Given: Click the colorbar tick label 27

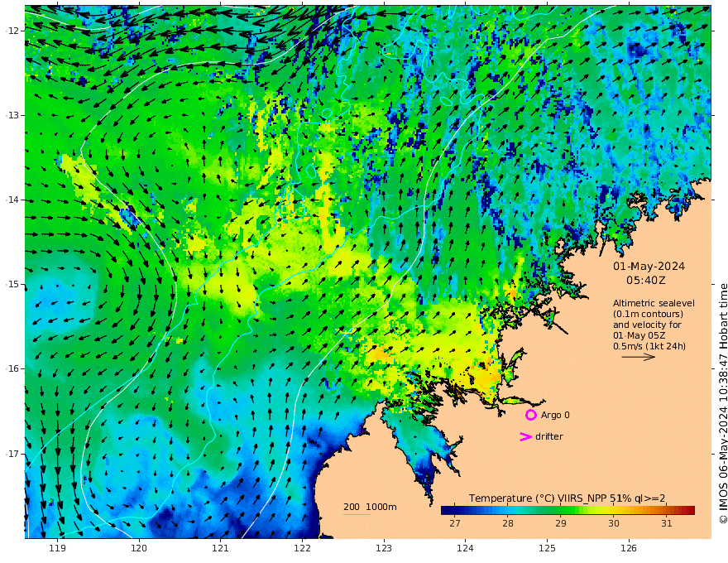Looking at the screenshot, I should click(455, 523).
